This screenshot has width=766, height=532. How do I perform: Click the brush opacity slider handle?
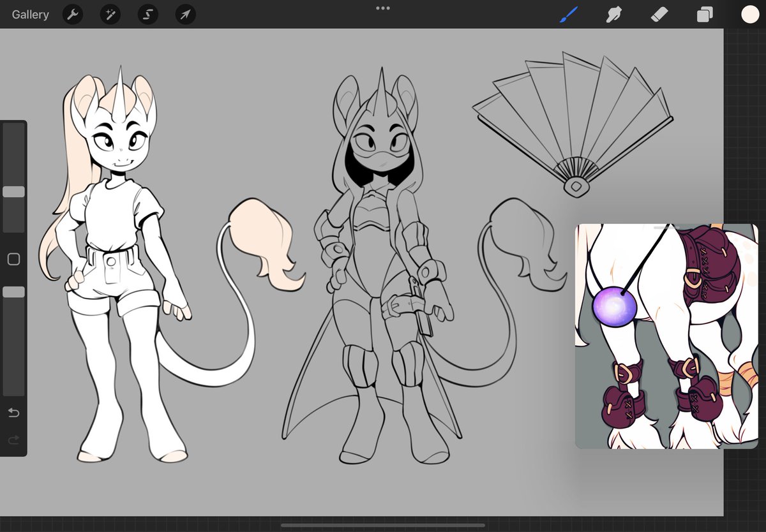[x=13, y=292]
